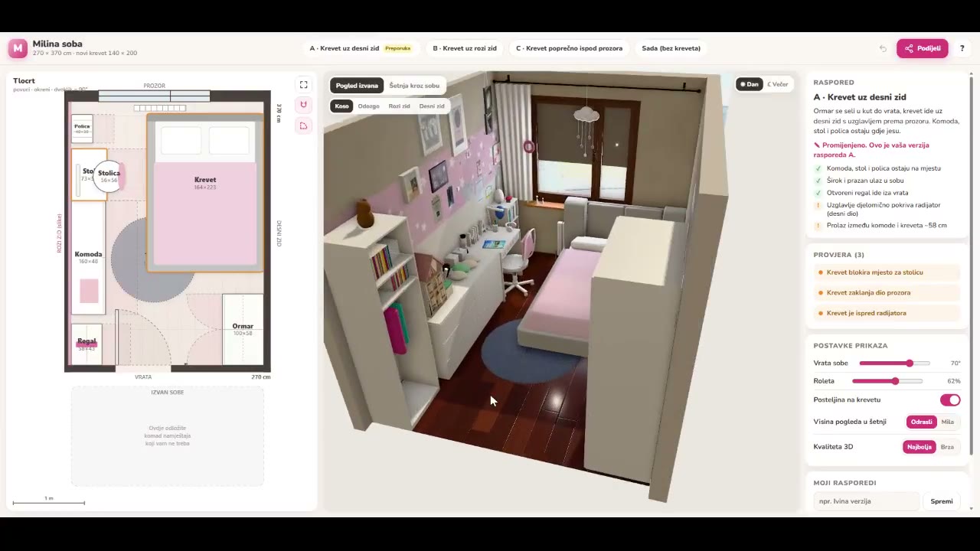Switch lighting to Večer
The height and width of the screenshot is (551, 980).
(777, 84)
